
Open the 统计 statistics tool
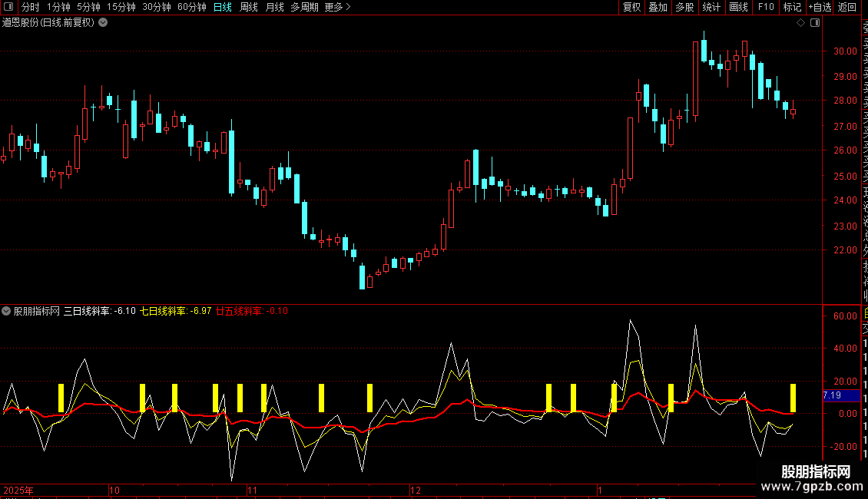[x=711, y=7]
